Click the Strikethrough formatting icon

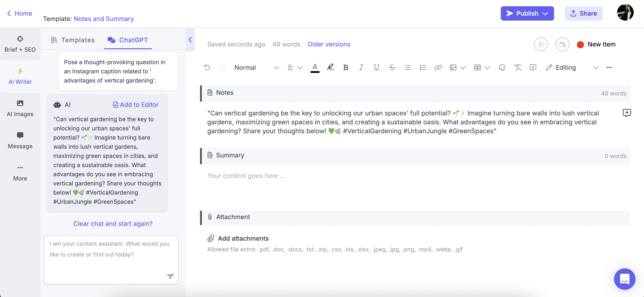(x=392, y=67)
